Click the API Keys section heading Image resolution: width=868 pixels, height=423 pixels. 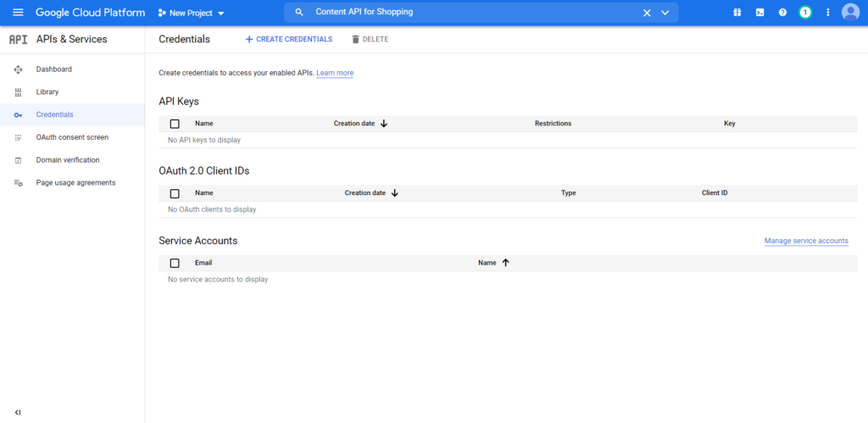point(179,102)
